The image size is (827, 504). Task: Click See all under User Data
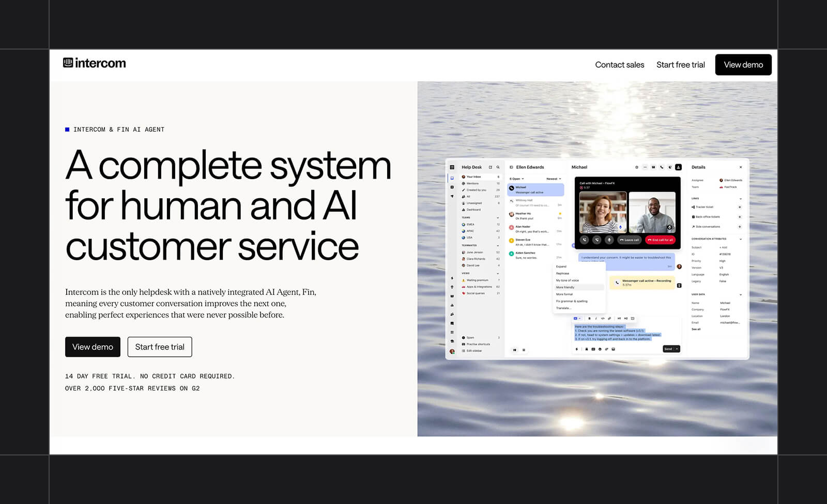[696, 329]
